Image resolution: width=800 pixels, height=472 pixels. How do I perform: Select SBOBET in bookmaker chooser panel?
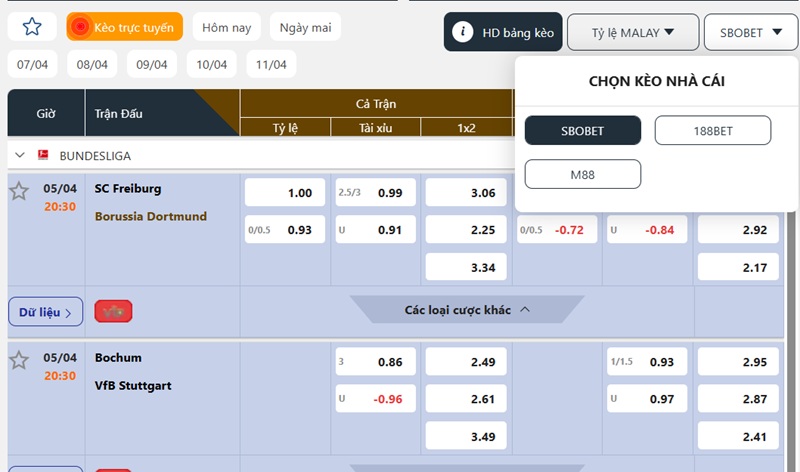583,131
